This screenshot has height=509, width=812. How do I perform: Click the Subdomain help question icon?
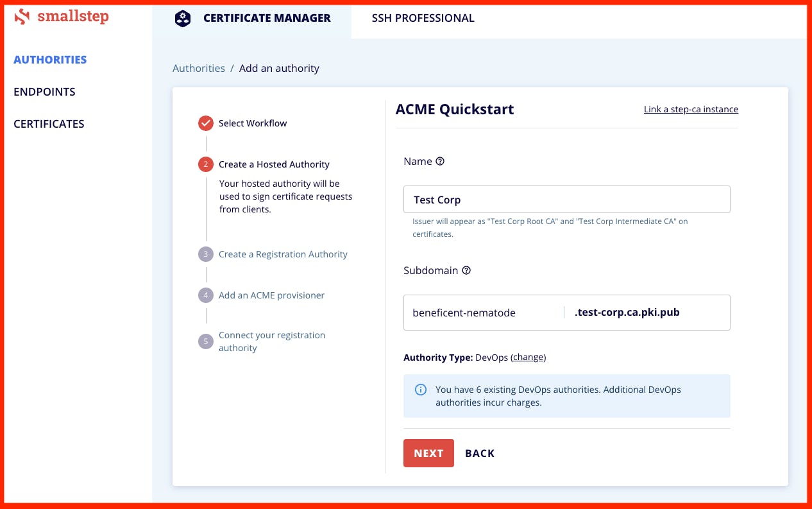tap(466, 271)
